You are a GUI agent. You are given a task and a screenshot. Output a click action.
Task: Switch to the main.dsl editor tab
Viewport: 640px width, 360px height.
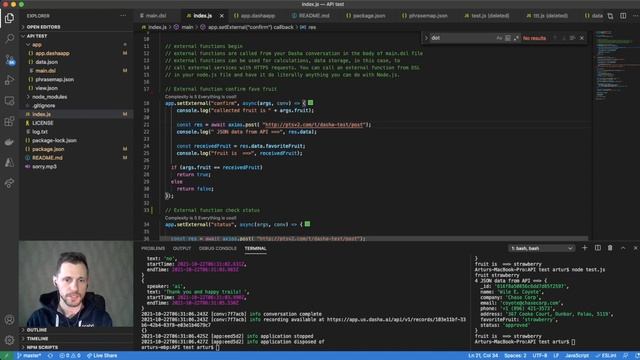[x=156, y=16]
